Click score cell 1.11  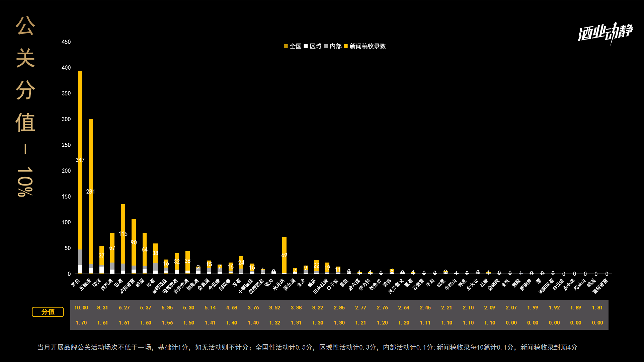(x=425, y=323)
